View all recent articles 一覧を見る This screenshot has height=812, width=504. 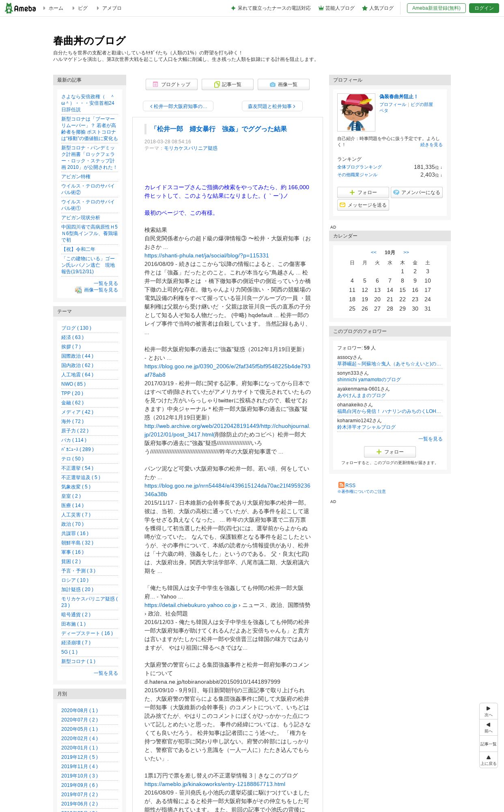click(x=106, y=283)
